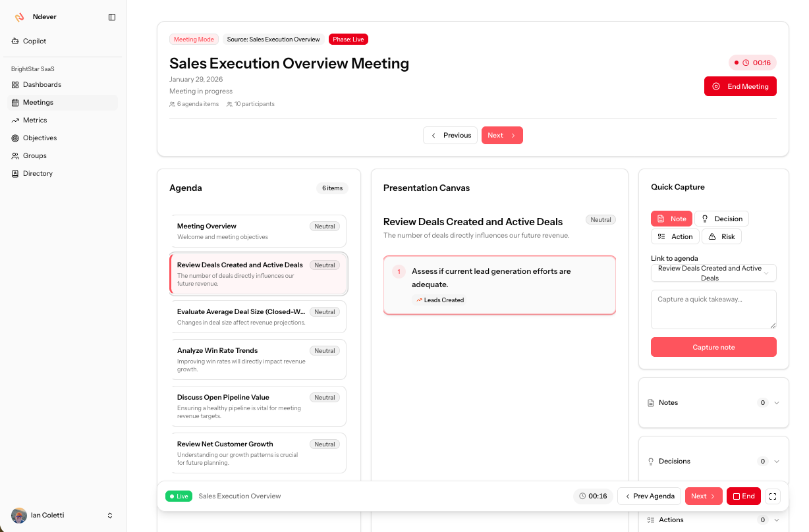Open Copilot from the sidebar
The width and height of the screenshot is (809, 532).
[34, 41]
